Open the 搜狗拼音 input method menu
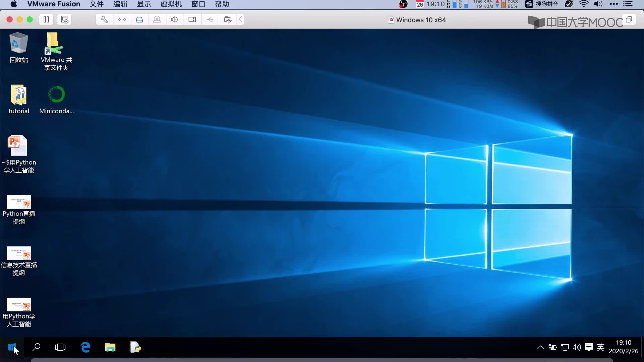644x362 pixels. pos(542,4)
